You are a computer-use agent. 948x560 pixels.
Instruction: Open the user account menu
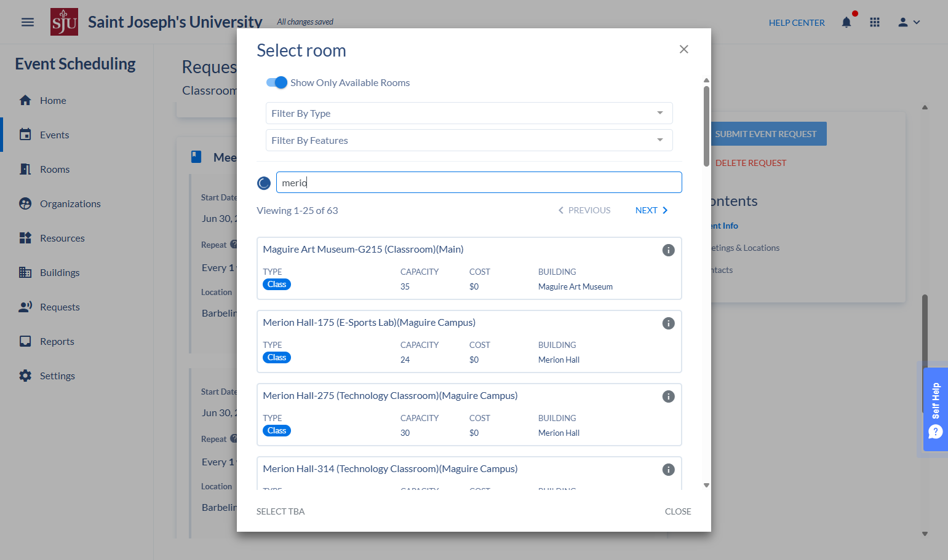(909, 22)
